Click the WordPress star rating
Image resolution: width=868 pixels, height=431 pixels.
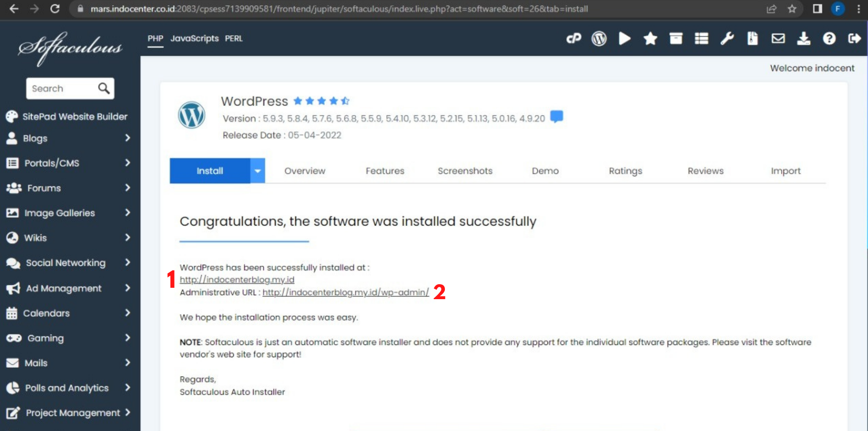coord(321,101)
